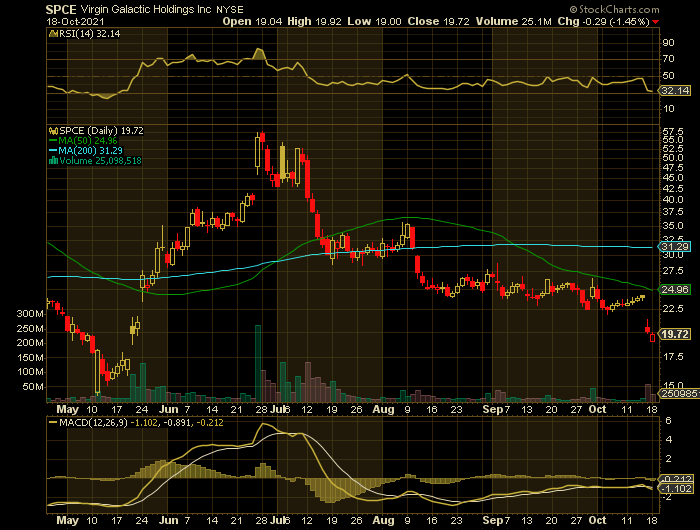The height and width of the screenshot is (530, 700).
Task: Click the StockCharts.com watermark link
Action: 614,9
